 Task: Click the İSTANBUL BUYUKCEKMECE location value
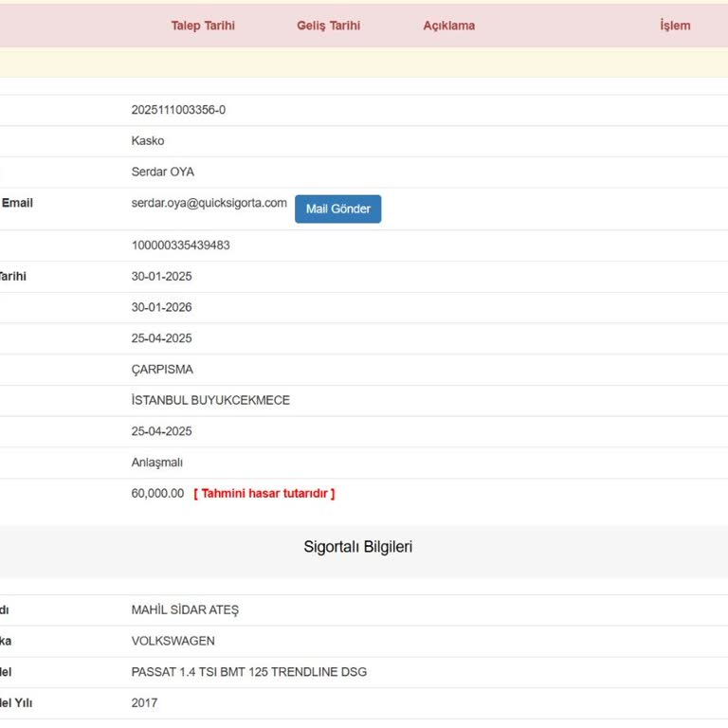coord(210,400)
